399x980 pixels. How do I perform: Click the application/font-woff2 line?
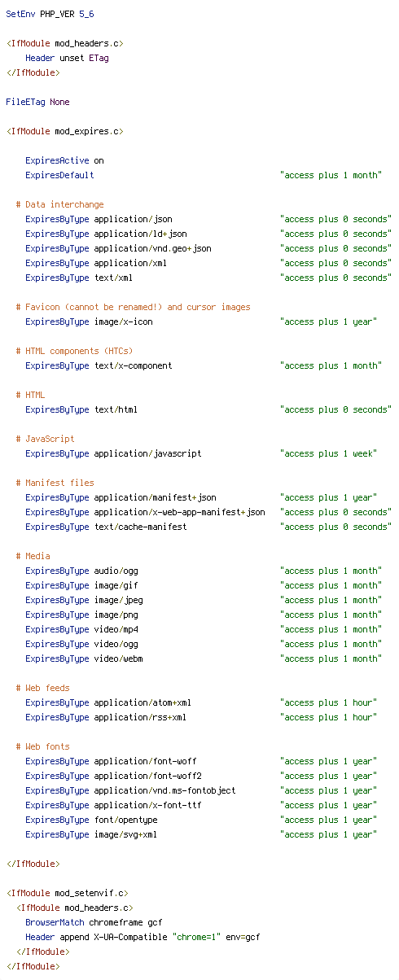pyautogui.click(x=201, y=777)
